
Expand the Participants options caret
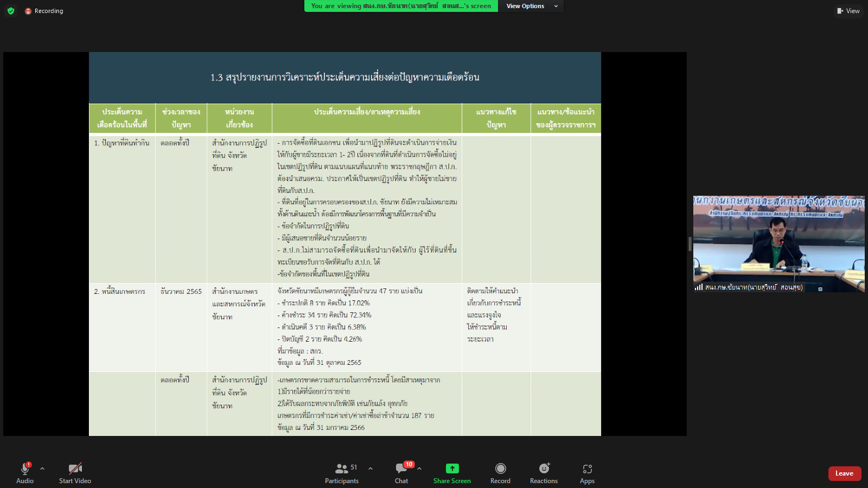[x=371, y=468]
